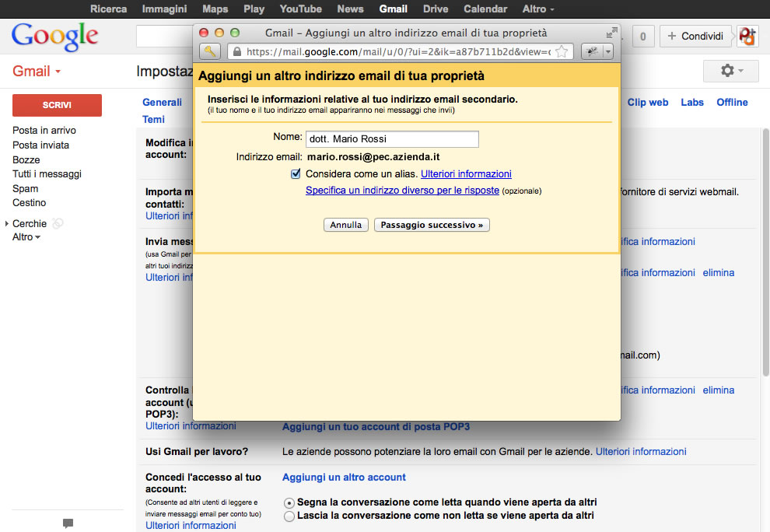770x532 pixels.
Task: Click the key icon in popup toolbar
Action: point(210,51)
